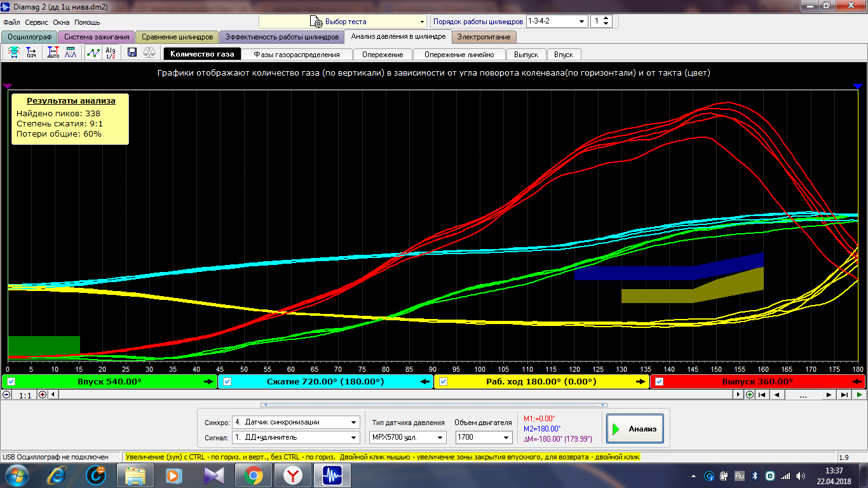Click the AUTO markers toolbar icon
868x488 pixels.
click(x=53, y=53)
